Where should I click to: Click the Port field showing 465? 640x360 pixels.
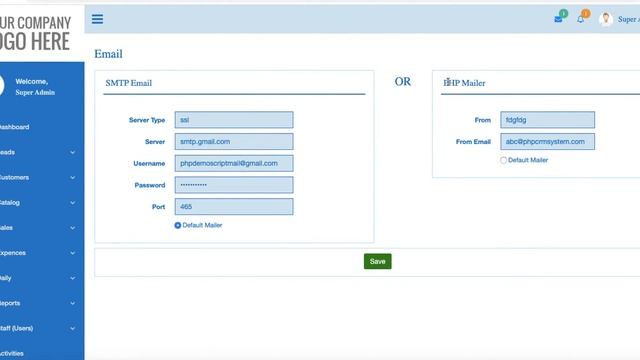(x=234, y=207)
